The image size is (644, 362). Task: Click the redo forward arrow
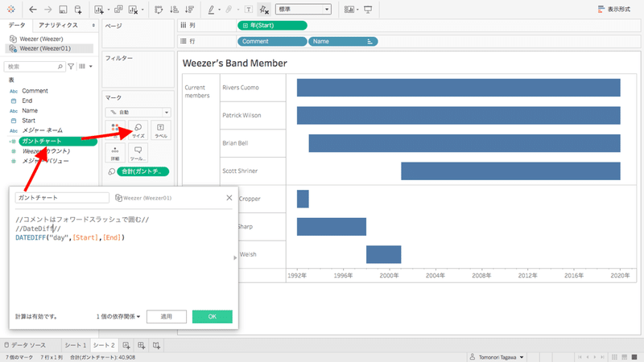tap(47, 9)
